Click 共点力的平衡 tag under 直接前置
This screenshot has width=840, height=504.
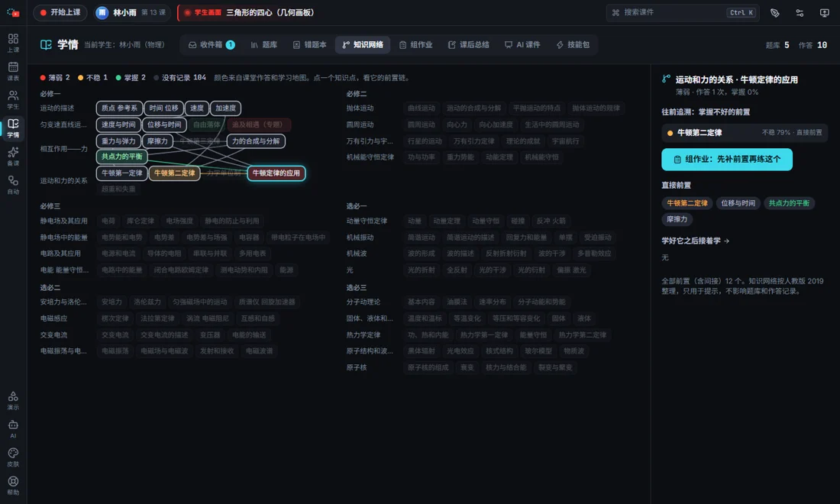click(x=789, y=203)
